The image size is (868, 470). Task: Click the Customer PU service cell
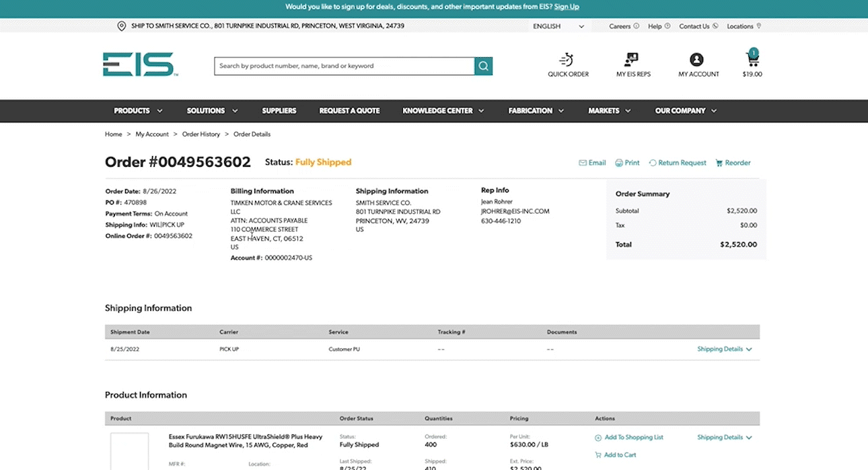click(344, 350)
